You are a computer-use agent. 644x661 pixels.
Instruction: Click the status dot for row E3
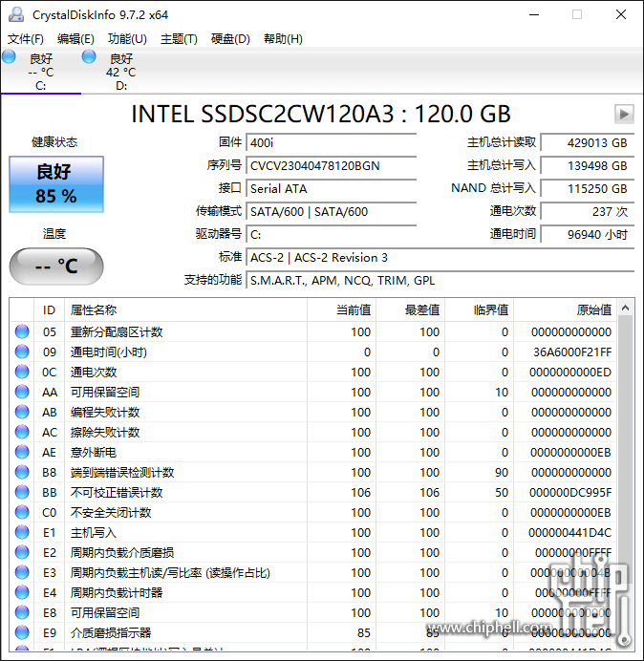(22, 572)
